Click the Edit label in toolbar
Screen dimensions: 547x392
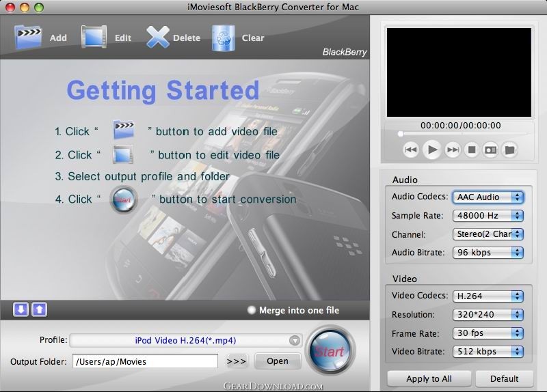coord(123,38)
